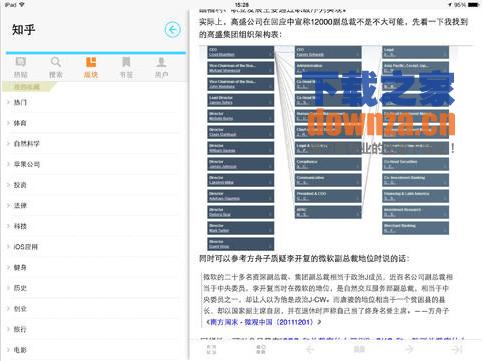Tap the left arrow in bottom toolbar
This screenshot has width=483, height=361.
(x=310, y=349)
